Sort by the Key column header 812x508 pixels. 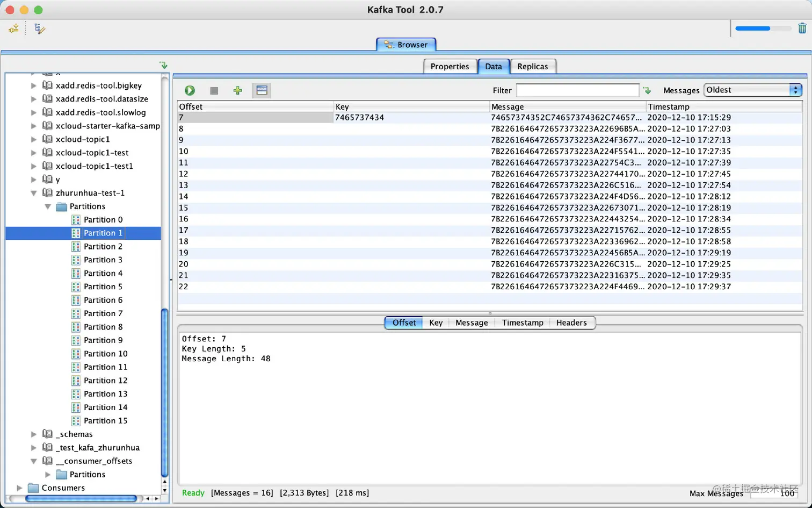(411, 106)
